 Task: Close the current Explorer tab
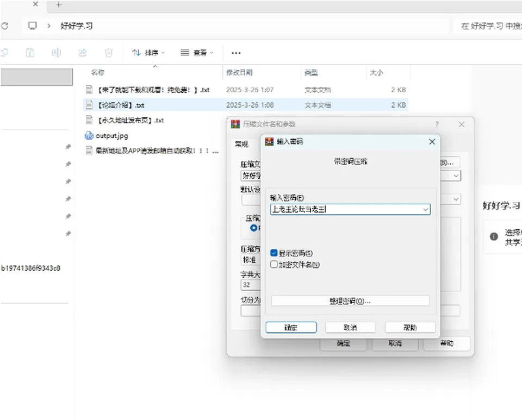click(36, 4)
